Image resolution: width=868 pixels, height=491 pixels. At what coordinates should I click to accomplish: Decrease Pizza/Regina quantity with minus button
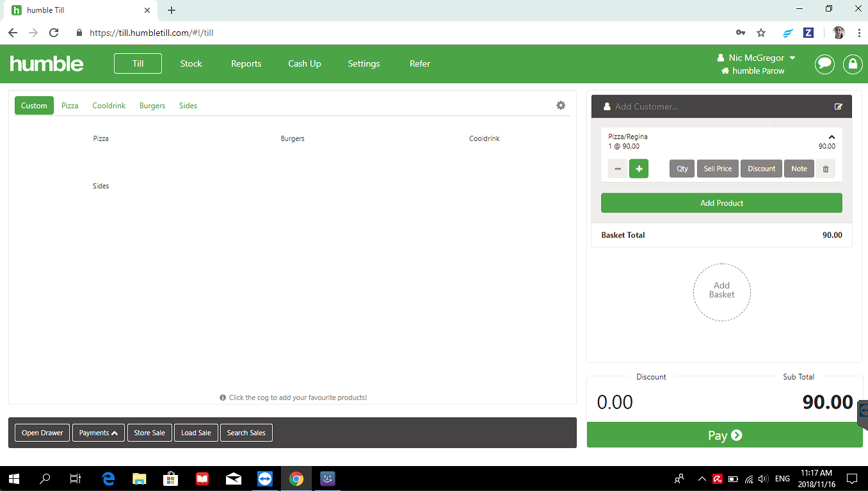point(618,168)
